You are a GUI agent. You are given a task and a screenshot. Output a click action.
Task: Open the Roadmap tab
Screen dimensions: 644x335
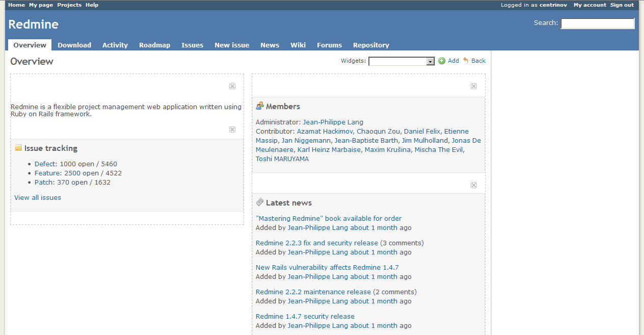[155, 45]
